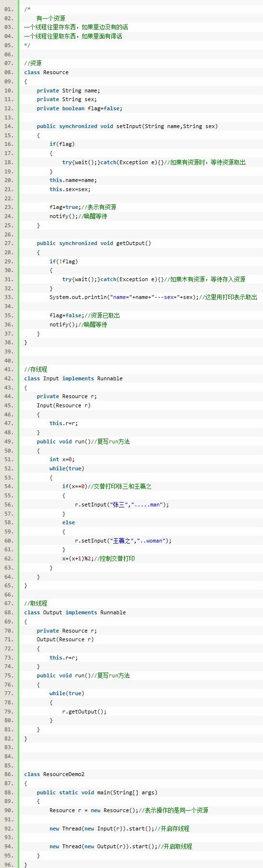Select 'private String sex;' line
Screen dimensions: 263x868
click(67, 99)
